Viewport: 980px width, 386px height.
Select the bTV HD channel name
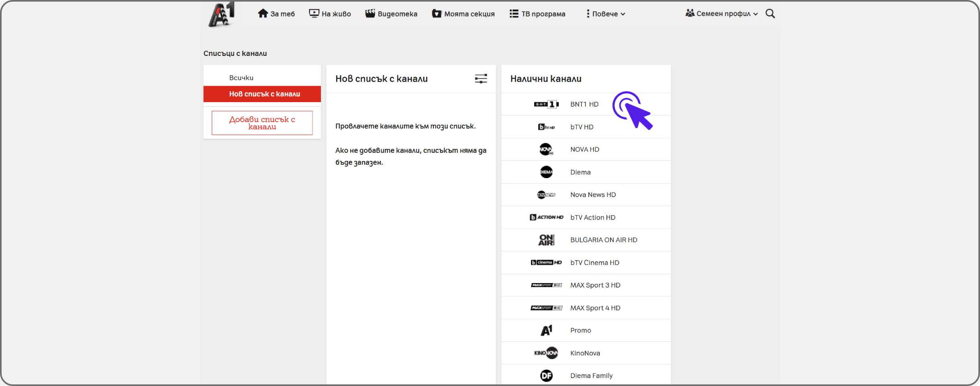(x=582, y=127)
